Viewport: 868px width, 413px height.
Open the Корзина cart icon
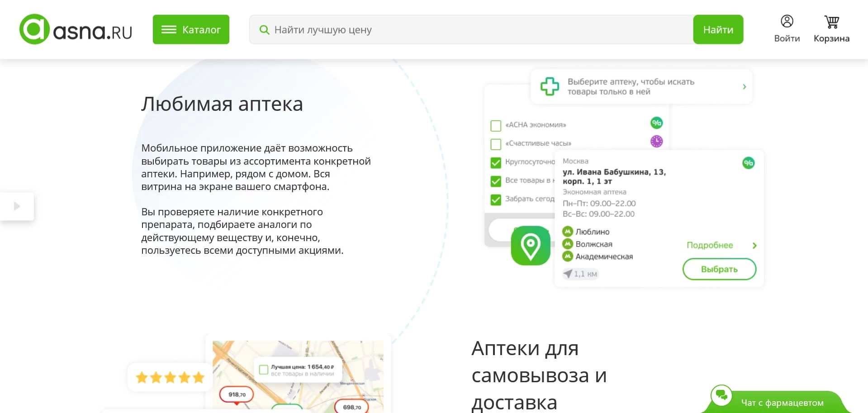831,21
